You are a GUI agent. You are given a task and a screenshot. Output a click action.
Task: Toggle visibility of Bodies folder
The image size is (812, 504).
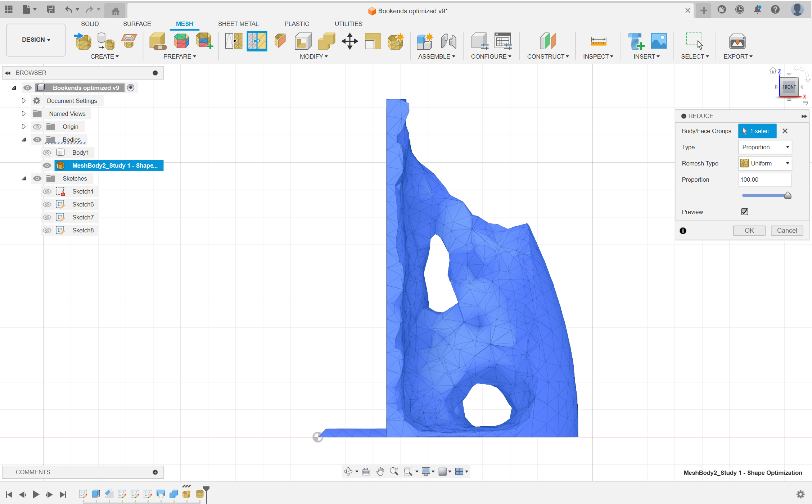37,140
